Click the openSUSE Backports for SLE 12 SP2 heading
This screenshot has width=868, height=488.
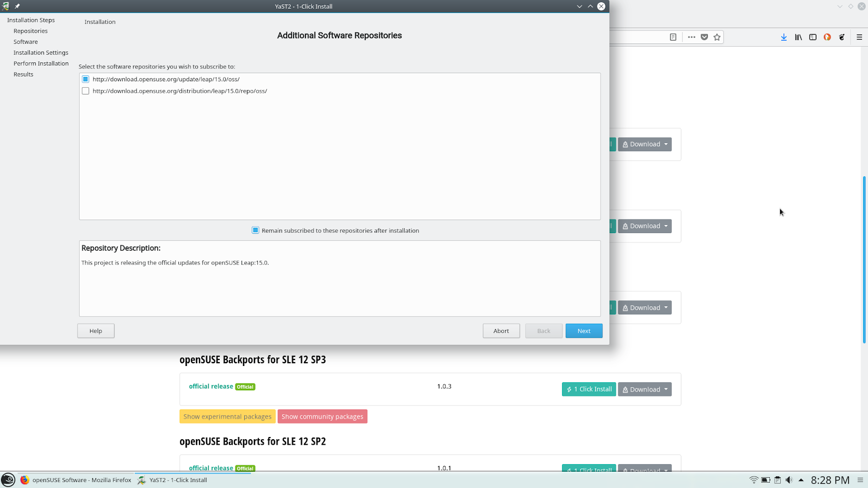[x=253, y=442]
